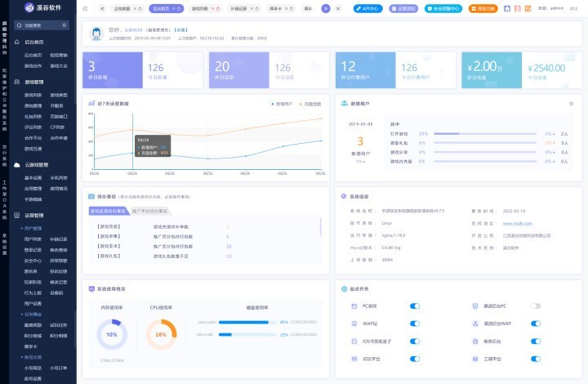Toggle the PC官网 site switch
588x384 pixels.
pos(414,306)
